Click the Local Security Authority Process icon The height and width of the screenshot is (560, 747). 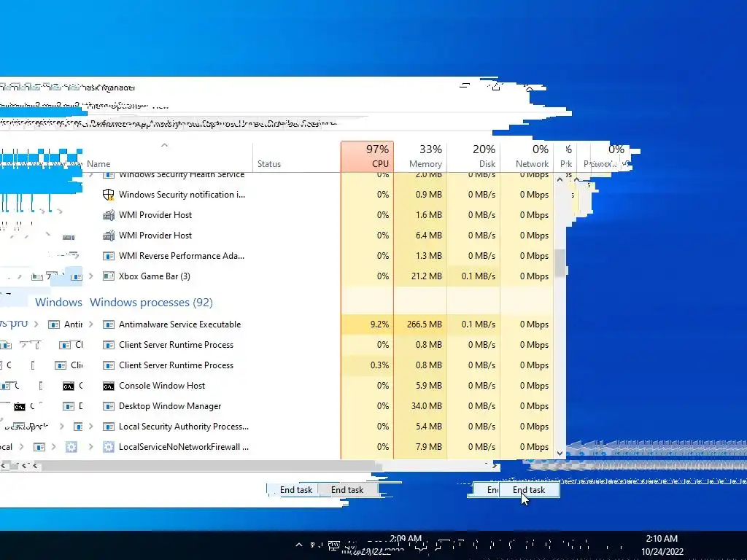click(109, 427)
